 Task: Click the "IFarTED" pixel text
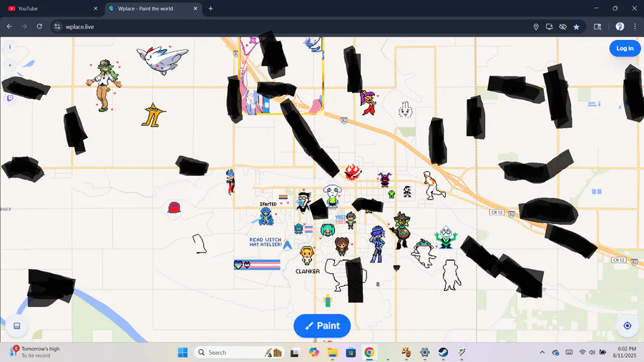[x=268, y=204]
